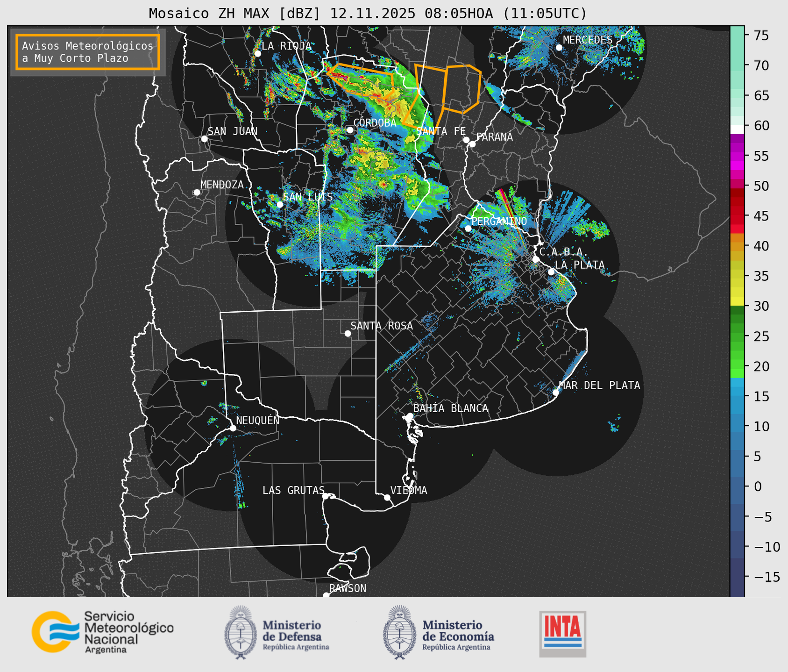This screenshot has width=788, height=672.
Task: Click the red 45 dBZ band on scale
Action: [x=737, y=216]
